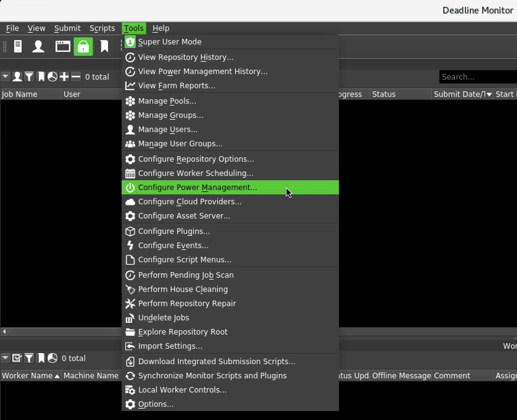This screenshot has width=517, height=420.
Task: Toggle the user filter icon above the jobs list
Action: pyautogui.click(x=17, y=77)
